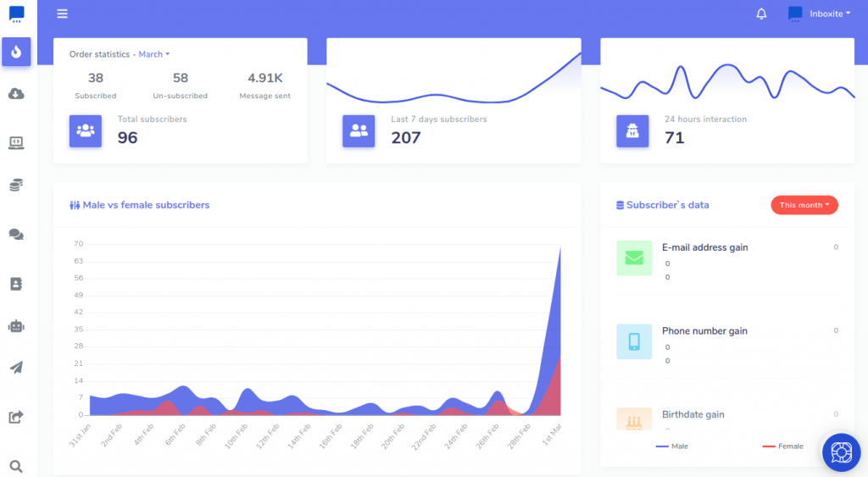868x477 pixels.
Task: Click the Birthdate gain cake icon
Action: 634,419
